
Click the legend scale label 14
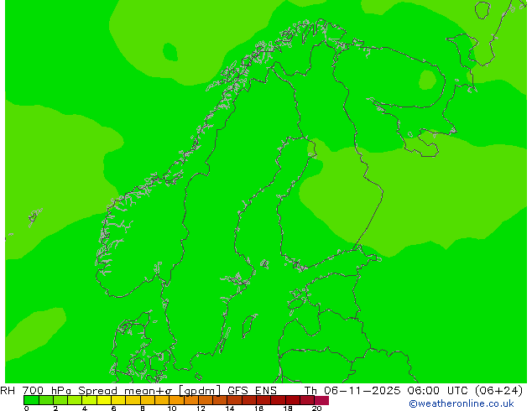point(230,408)
